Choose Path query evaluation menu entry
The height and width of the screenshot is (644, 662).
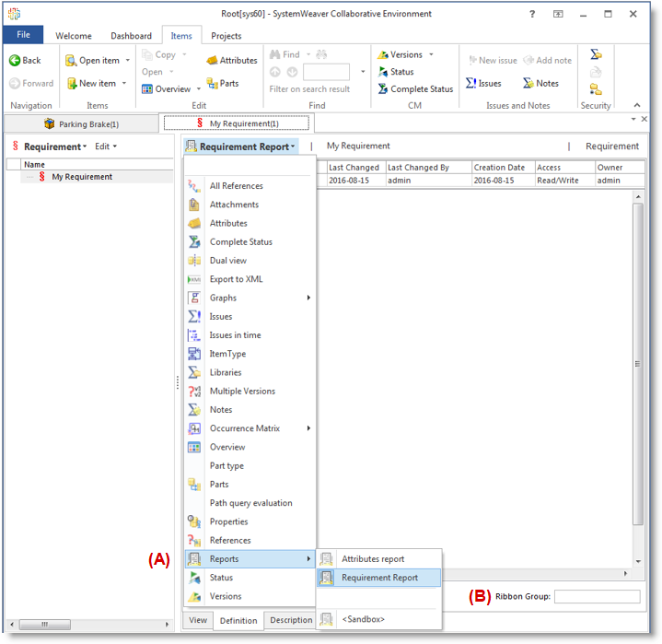coord(250,503)
